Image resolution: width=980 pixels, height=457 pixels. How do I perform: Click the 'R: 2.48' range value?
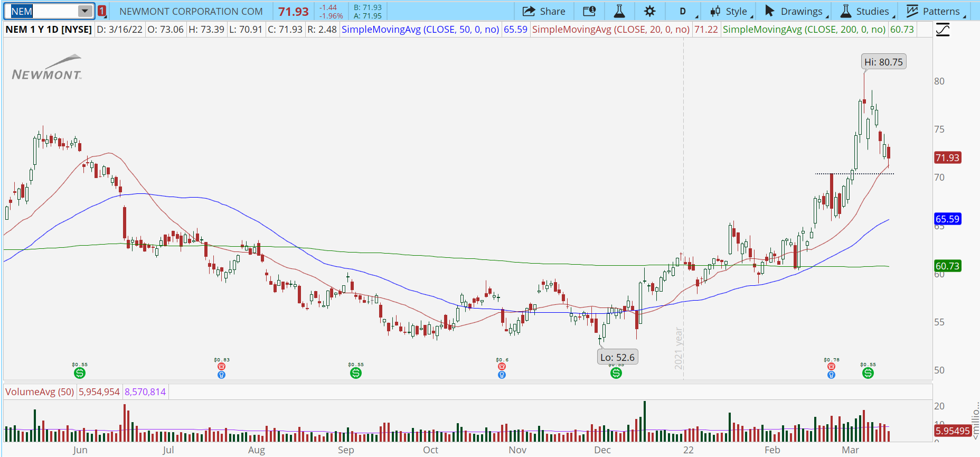click(x=322, y=30)
